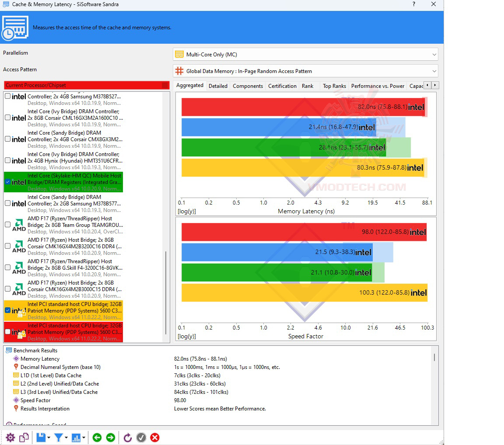Open options via the purple gear icon
This screenshot has height=445, width=504.
click(x=10, y=437)
